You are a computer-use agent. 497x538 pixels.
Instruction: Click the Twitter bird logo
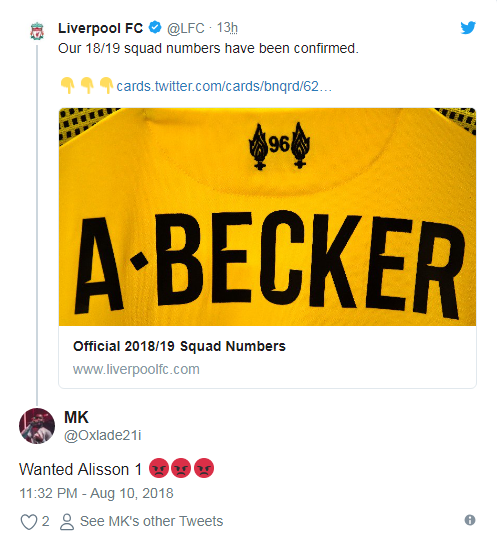pos(468,28)
